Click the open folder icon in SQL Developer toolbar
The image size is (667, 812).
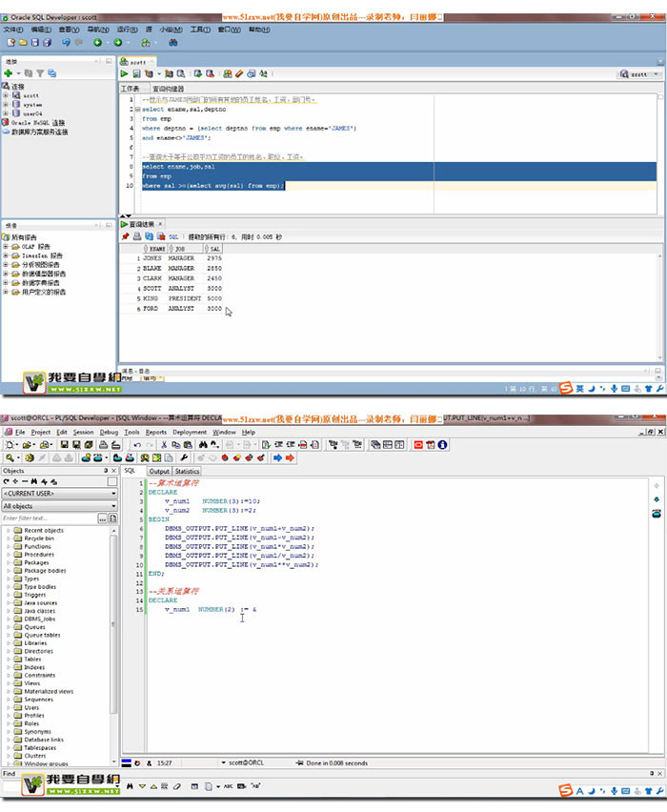click(23, 43)
